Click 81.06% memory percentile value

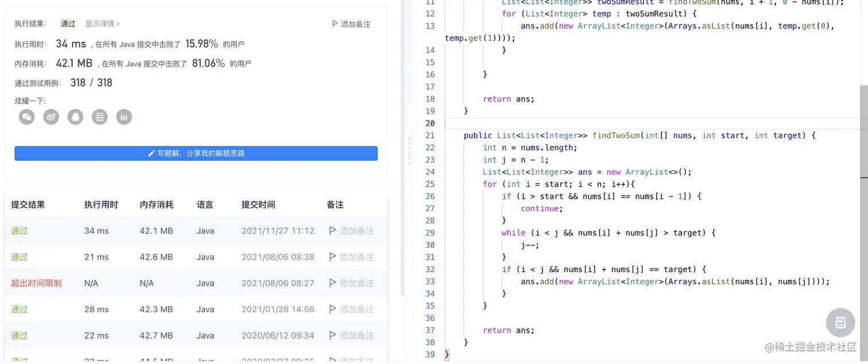208,63
